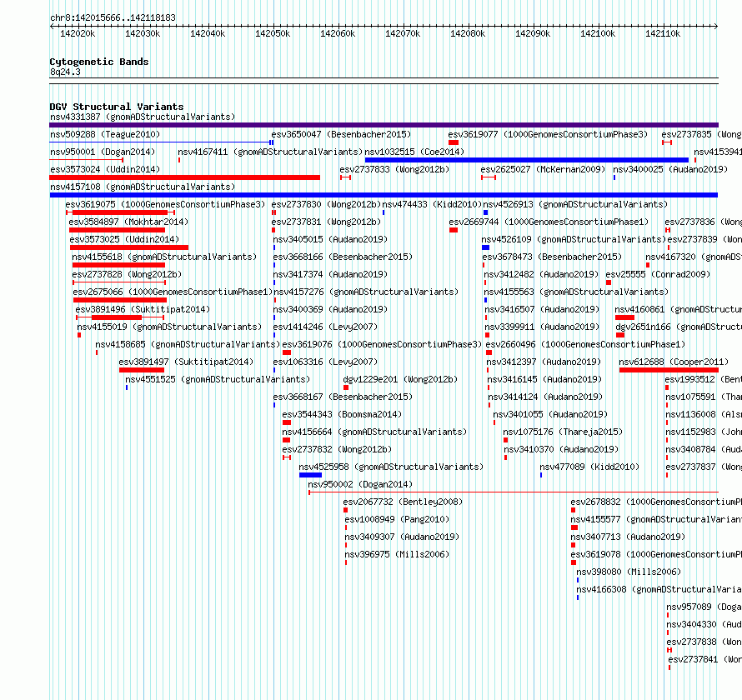Image resolution: width=742 pixels, height=700 pixels.
Task: Open esv3650047 (Besenbacher2015) variant
Action: [x=341, y=134]
